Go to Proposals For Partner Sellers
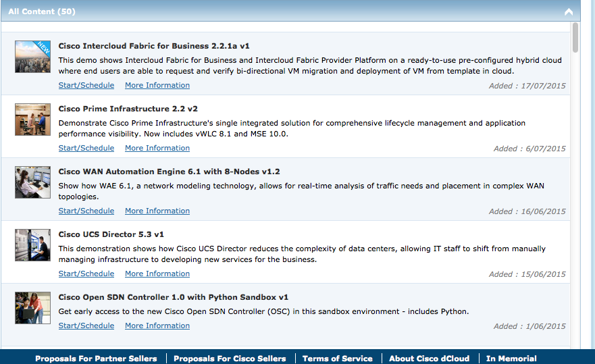The width and height of the screenshot is (595, 364). click(x=96, y=359)
